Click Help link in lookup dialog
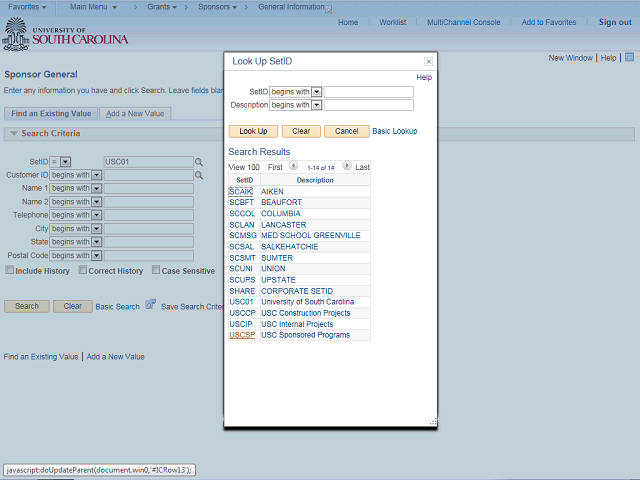Screen dimensions: 640x480 [424, 77]
